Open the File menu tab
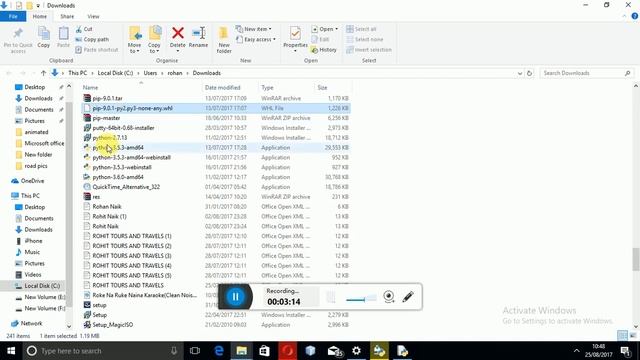 click(13, 16)
